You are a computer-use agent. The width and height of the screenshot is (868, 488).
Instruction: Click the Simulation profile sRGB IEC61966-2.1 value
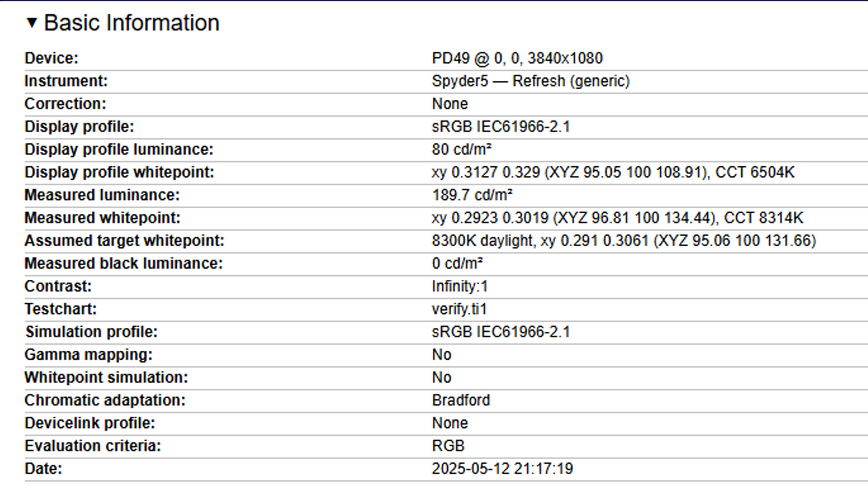coord(500,332)
